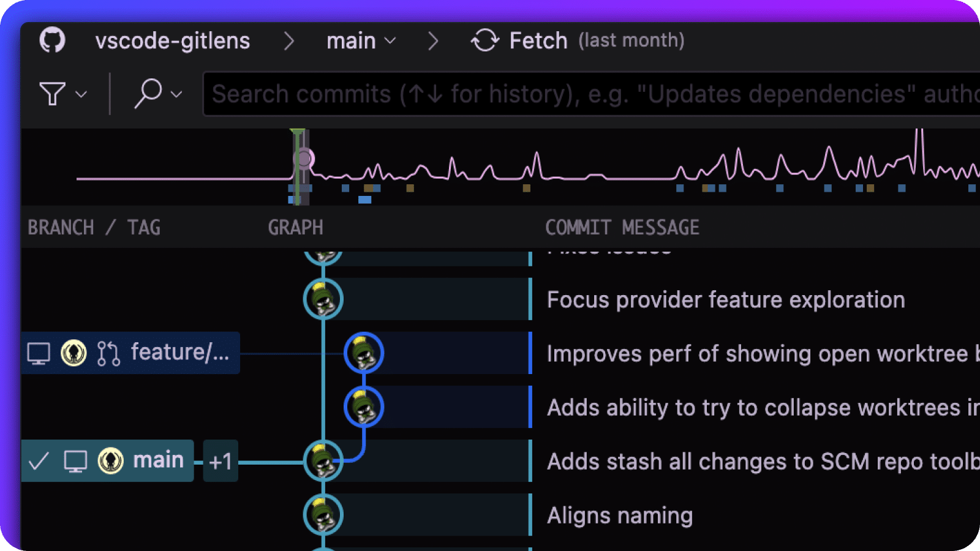The width and height of the screenshot is (980, 551).
Task: Click the monitor icon on feature branch
Action: click(39, 353)
